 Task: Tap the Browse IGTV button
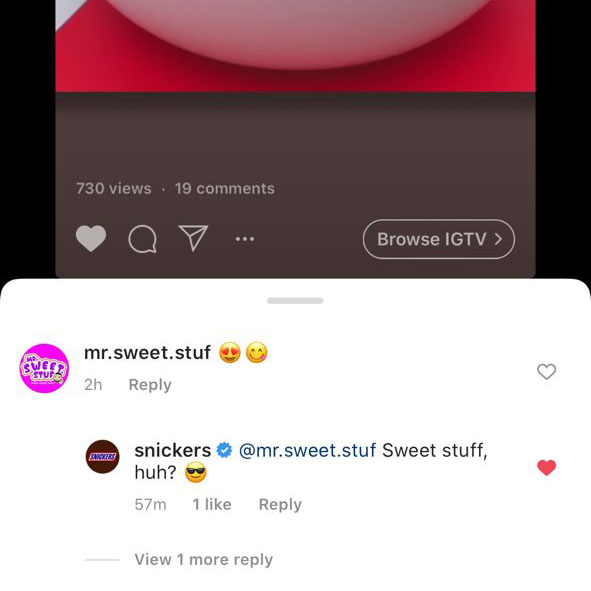pos(439,239)
